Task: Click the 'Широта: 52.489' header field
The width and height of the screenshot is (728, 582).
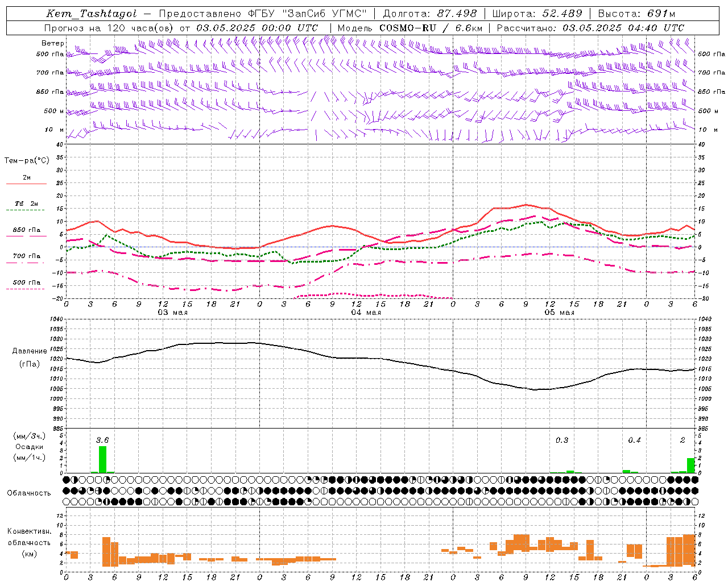Action: (537, 14)
